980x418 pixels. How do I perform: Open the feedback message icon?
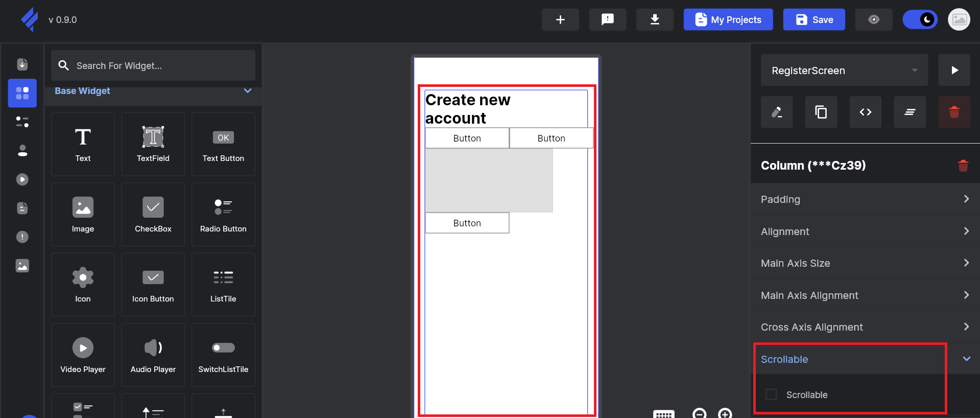point(607,19)
